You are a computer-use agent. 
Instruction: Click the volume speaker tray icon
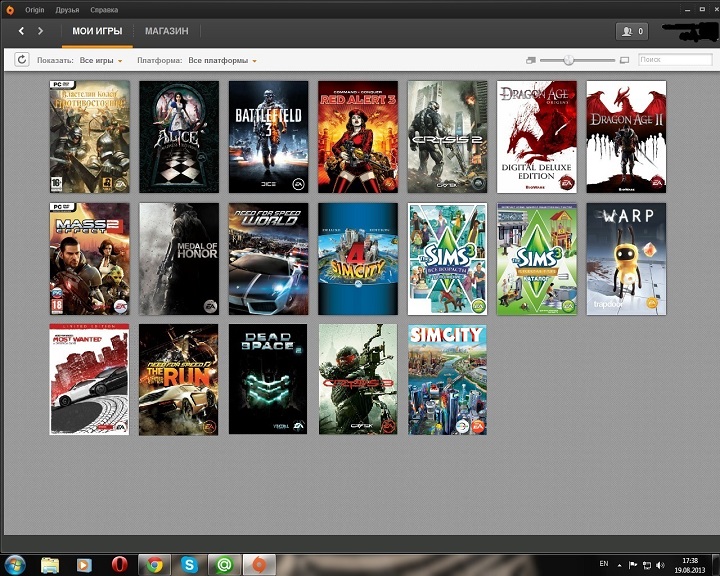[x=660, y=565]
